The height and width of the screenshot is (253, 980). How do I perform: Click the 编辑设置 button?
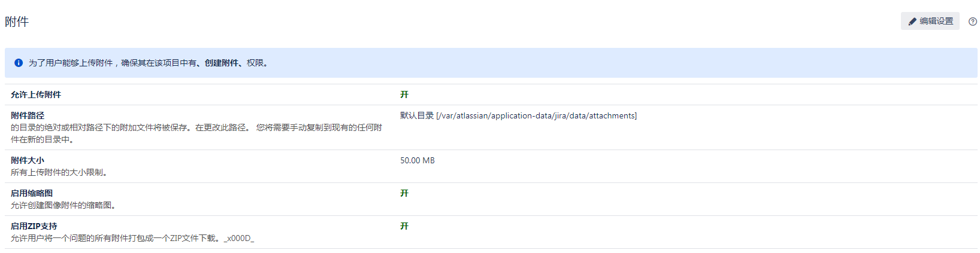click(x=930, y=21)
